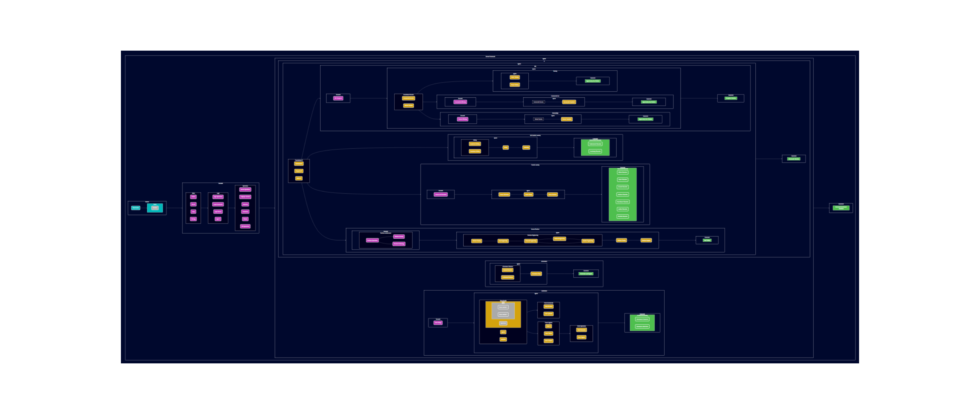Select the yellow Agenda node below the Venue block
The width and height of the screenshot is (980, 414).
pos(503,332)
